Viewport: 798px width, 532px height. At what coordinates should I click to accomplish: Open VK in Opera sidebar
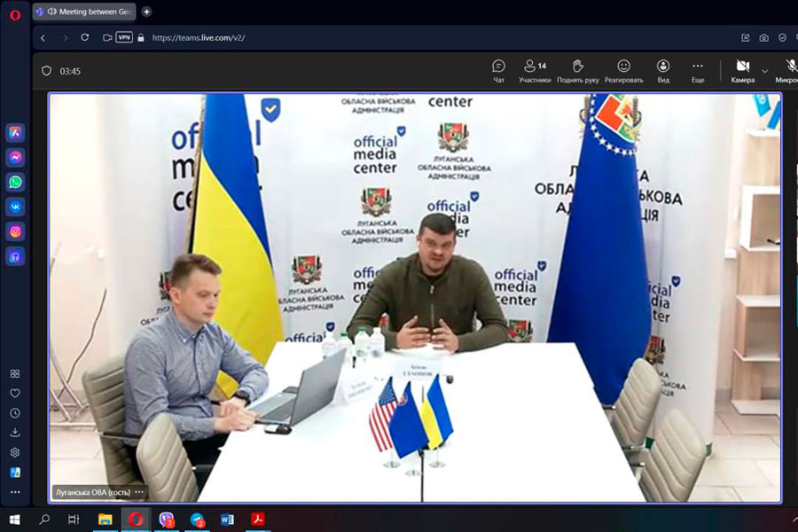tap(15, 207)
